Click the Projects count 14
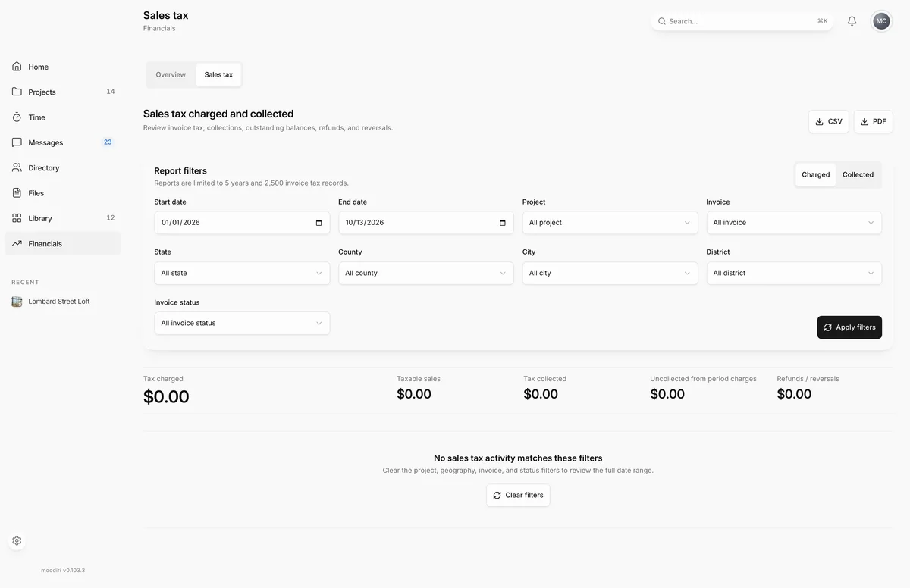Image resolution: width=910 pixels, height=588 pixels. pos(111,92)
